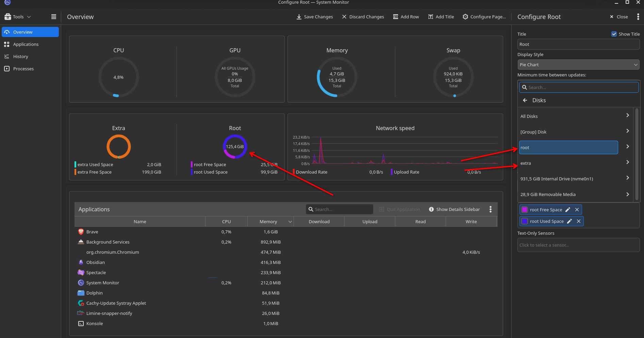The width and height of the screenshot is (644, 338).
Task: Edit the root Used Space sensor label
Action: [x=569, y=221]
